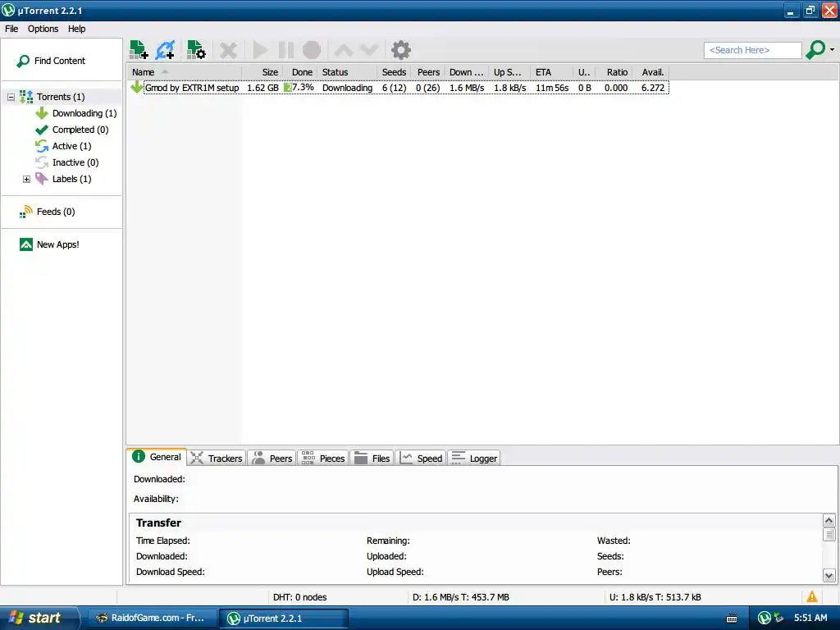Click the detail pane scroll up arrow
The image size is (840, 630).
(829, 521)
